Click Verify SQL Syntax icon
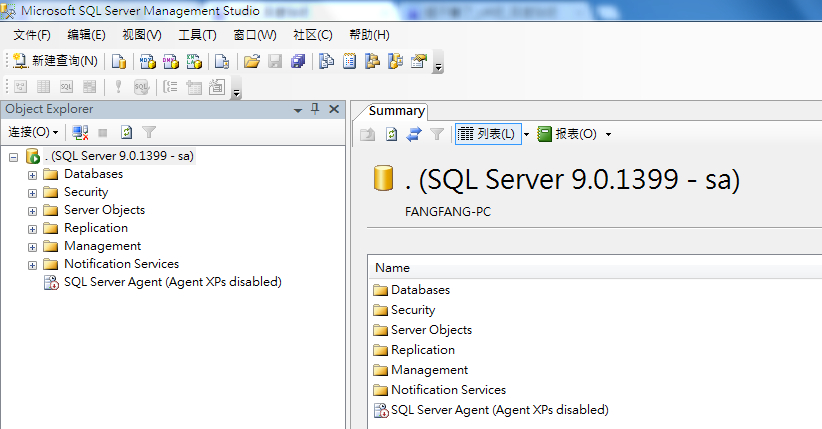 [142, 87]
